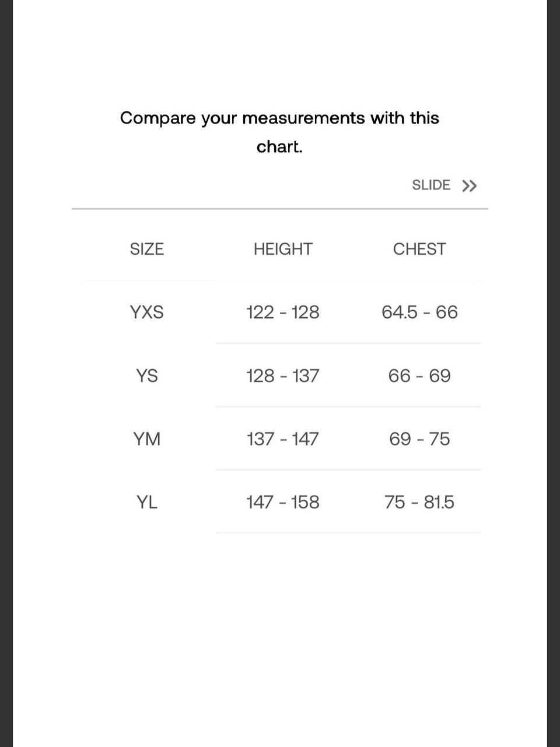
Task: Select the SIZE column header
Action: click(x=146, y=249)
